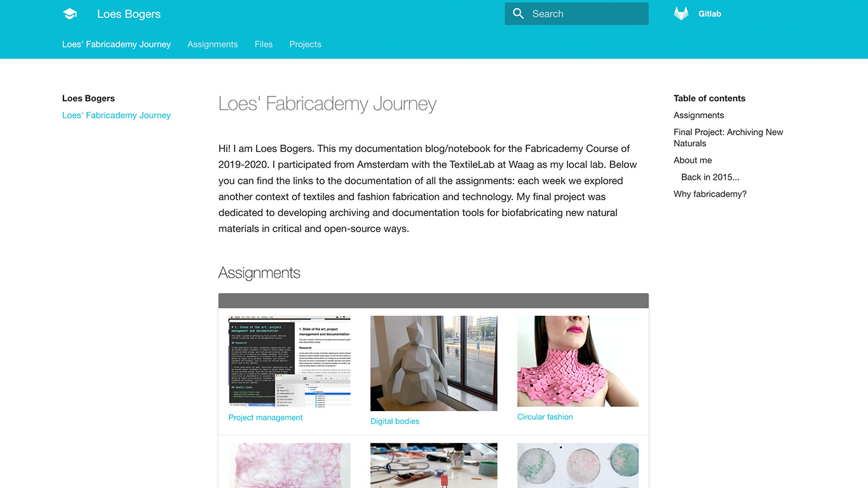Jump to Assignments in table of contents
The width and height of the screenshot is (868, 488).
(x=698, y=115)
